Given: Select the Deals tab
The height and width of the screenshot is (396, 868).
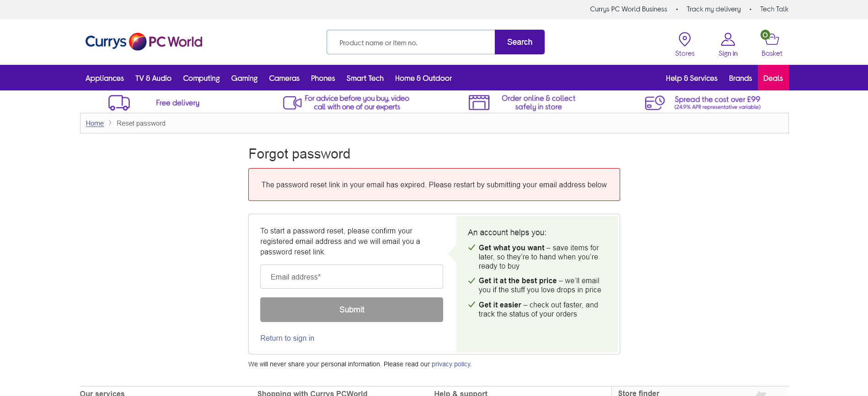Looking at the screenshot, I should [773, 78].
